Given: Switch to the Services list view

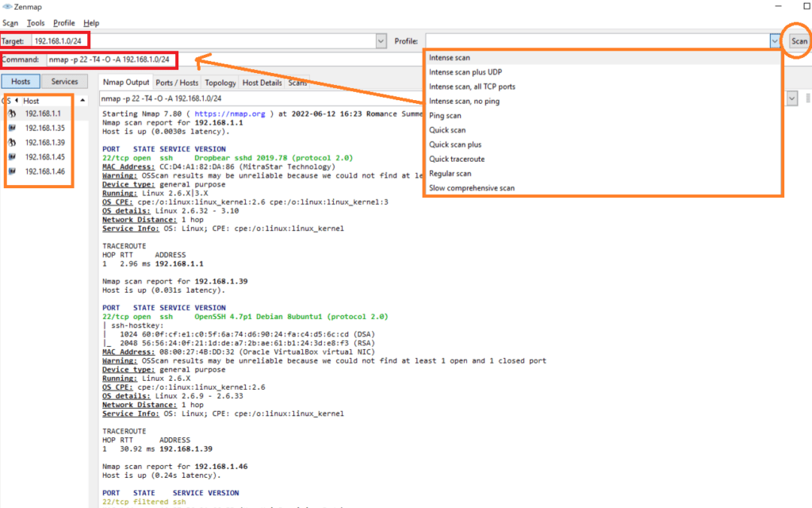Looking at the screenshot, I should [x=65, y=82].
